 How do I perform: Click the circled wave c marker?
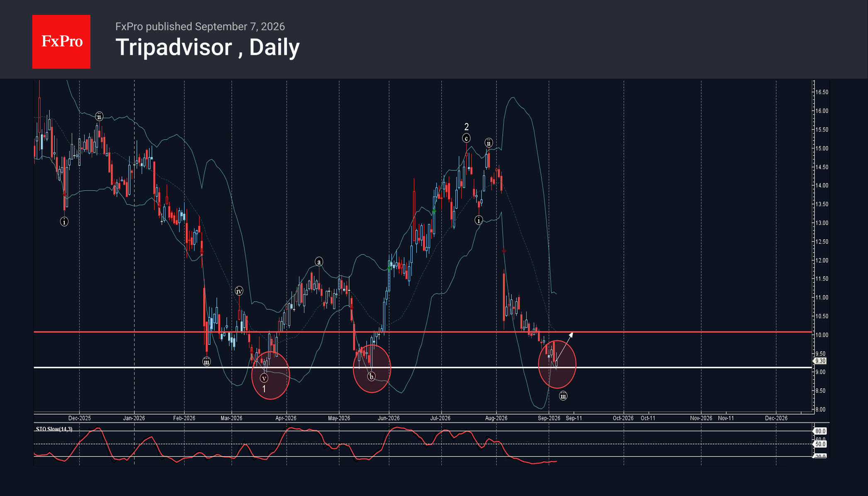point(466,138)
